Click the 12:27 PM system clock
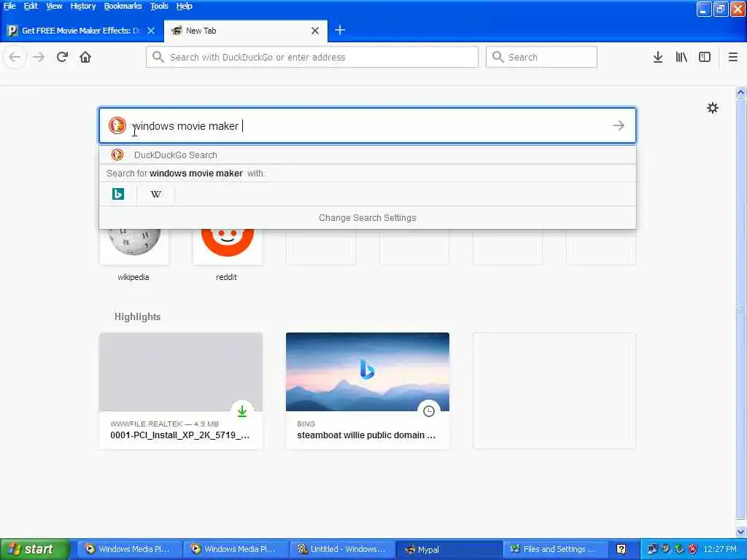Image resolution: width=747 pixels, height=560 pixels. [720, 550]
